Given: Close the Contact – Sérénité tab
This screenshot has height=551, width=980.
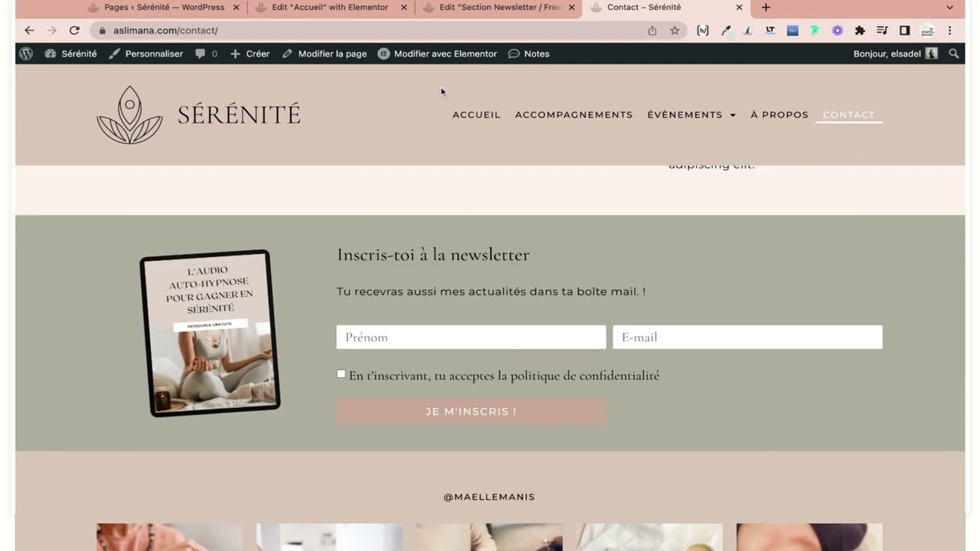Looking at the screenshot, I should [739, 8].
